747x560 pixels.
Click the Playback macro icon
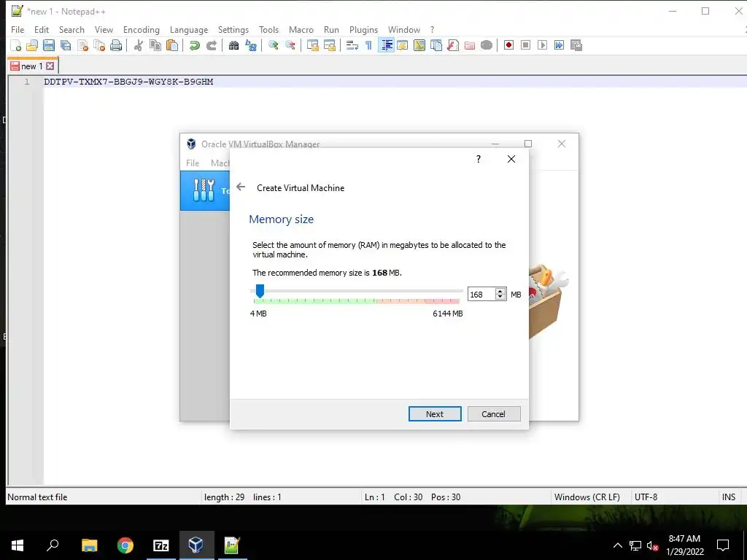(542, 45)
